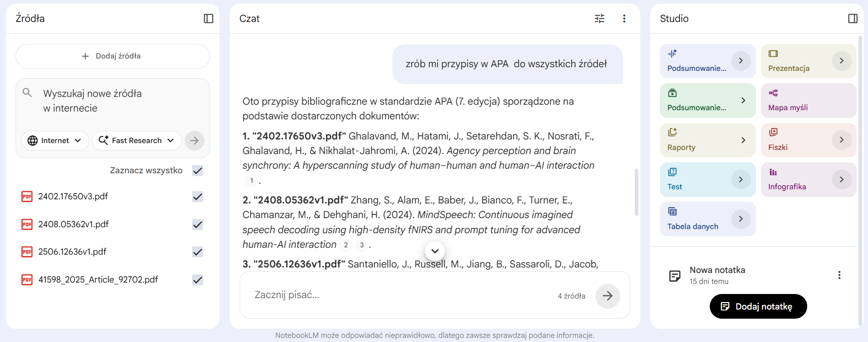
Task: Open the 2506.12636v1.pdf source
Action: point(72,252)
